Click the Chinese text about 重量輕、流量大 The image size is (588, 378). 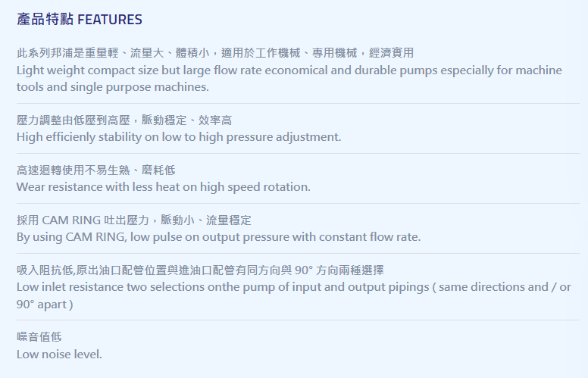click(215, 53)
